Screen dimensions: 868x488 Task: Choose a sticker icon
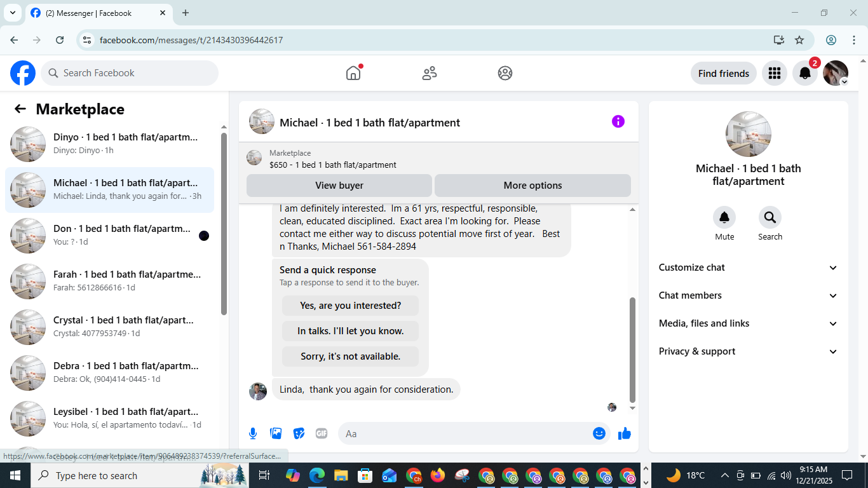tap(299, 433)
